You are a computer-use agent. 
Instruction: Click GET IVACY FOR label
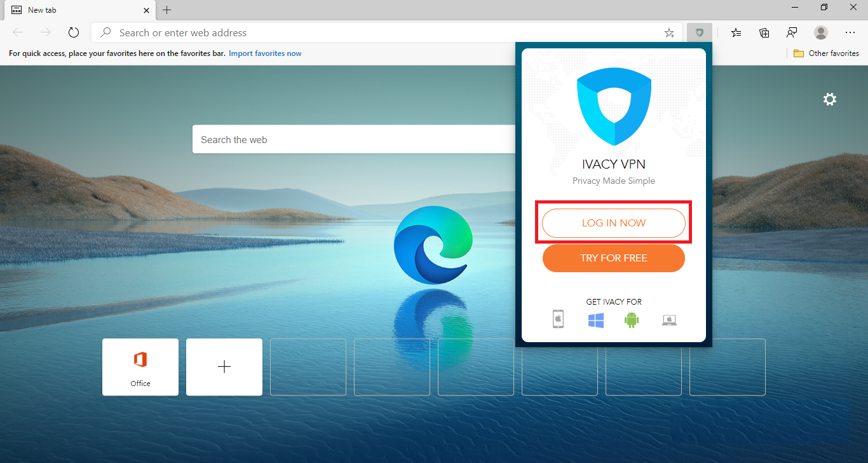pos(614,301)
